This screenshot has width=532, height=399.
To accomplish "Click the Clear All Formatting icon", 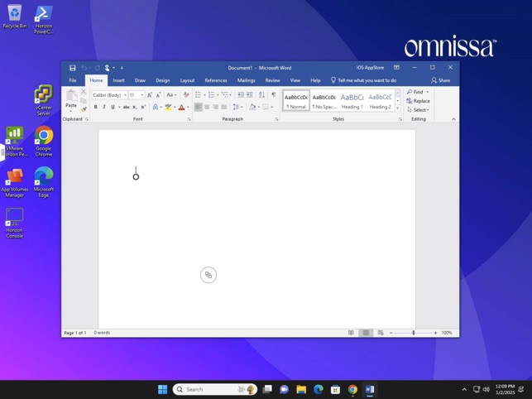I will pos(186,95).
